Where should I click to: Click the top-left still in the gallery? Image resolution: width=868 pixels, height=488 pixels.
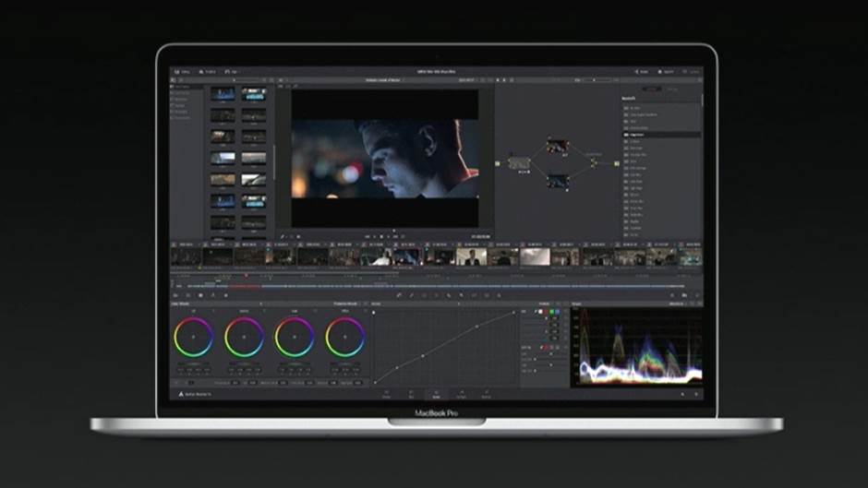pos(222,94)
